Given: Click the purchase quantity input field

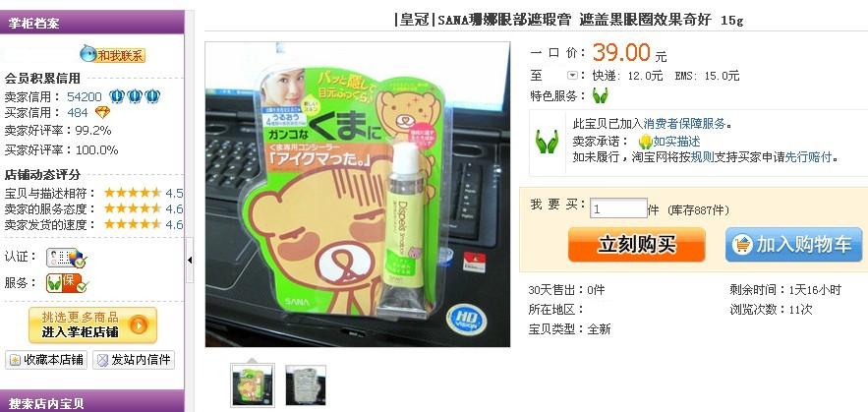Looking at the screenshot, I should (618, 208).
